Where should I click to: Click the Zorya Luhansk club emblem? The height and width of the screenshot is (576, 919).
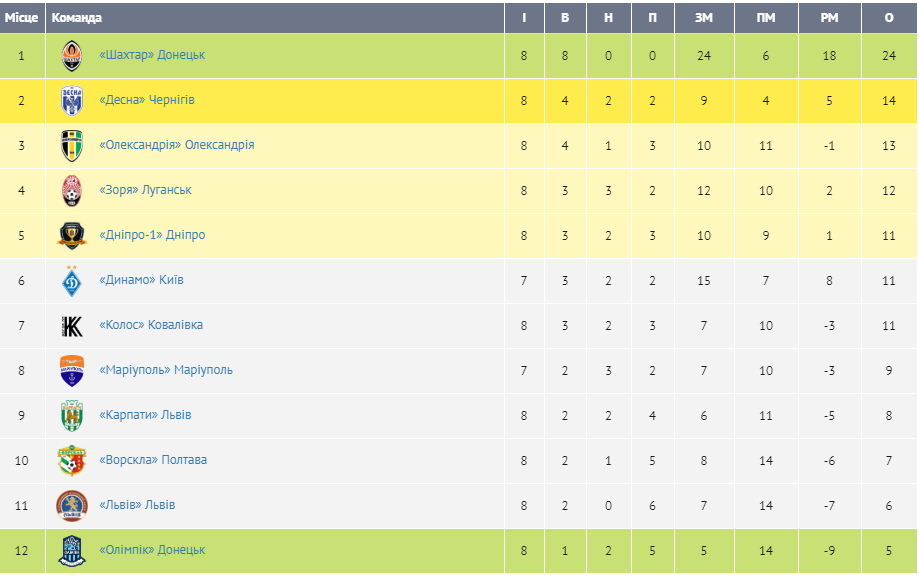click(x=72, y=191)
